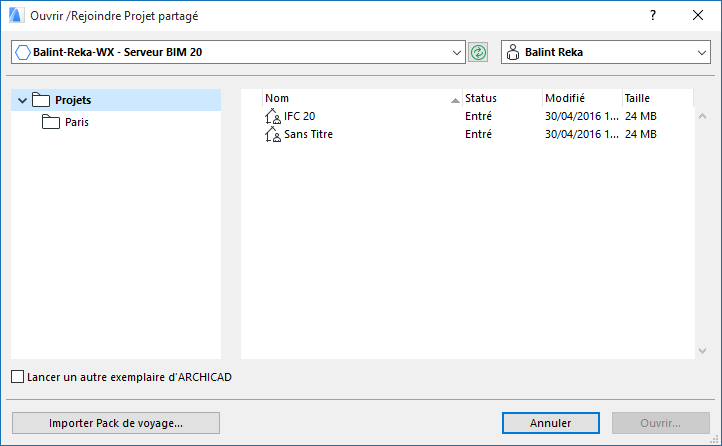
Task: Click Importer Pack de voyage button
Action: pos(116,423)
